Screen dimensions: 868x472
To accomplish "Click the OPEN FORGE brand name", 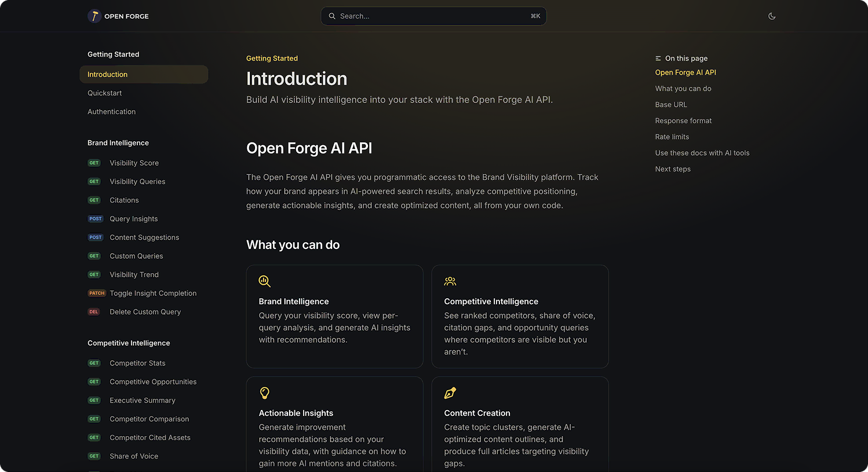I will click(x=126, y=16).
